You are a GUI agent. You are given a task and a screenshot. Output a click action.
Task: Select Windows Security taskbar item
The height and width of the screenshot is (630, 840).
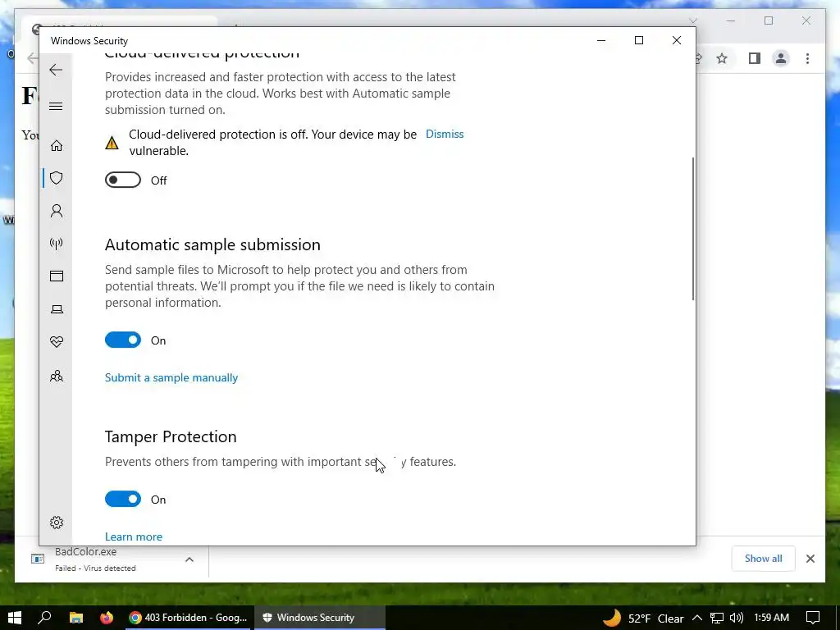pyautogui.click(x=320, y=618)
